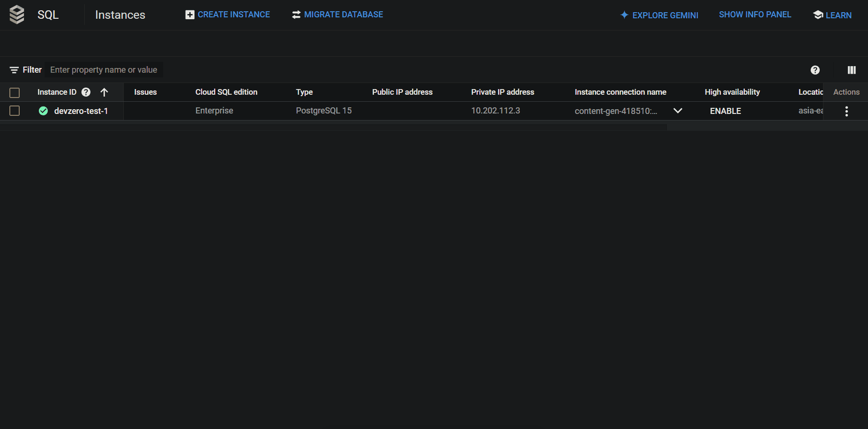Click the private IP 10.202.112.3 cell
This screenshot has width=868, height=429.
495,111
